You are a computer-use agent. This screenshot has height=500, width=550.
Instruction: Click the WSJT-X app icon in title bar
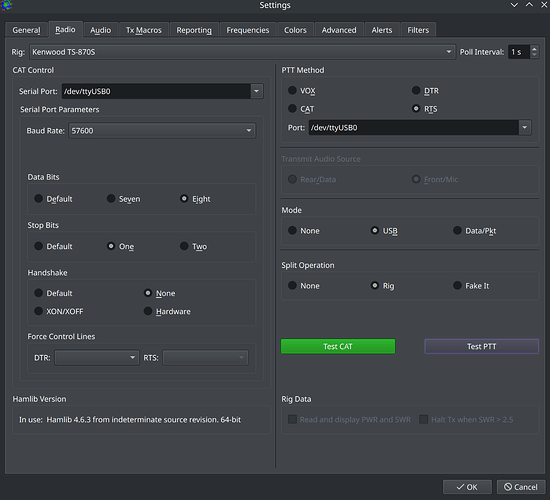pos(6,5)
